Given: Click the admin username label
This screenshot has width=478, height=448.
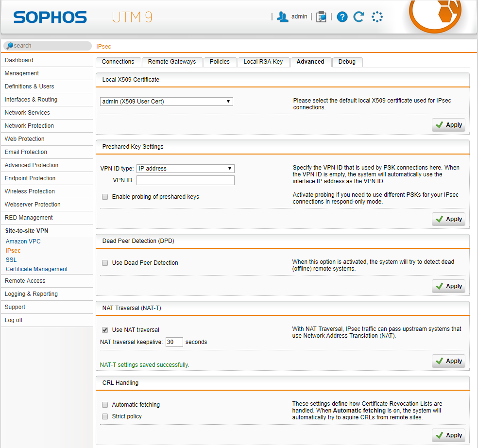Looking at the screenshot, I should coord(299,17).
